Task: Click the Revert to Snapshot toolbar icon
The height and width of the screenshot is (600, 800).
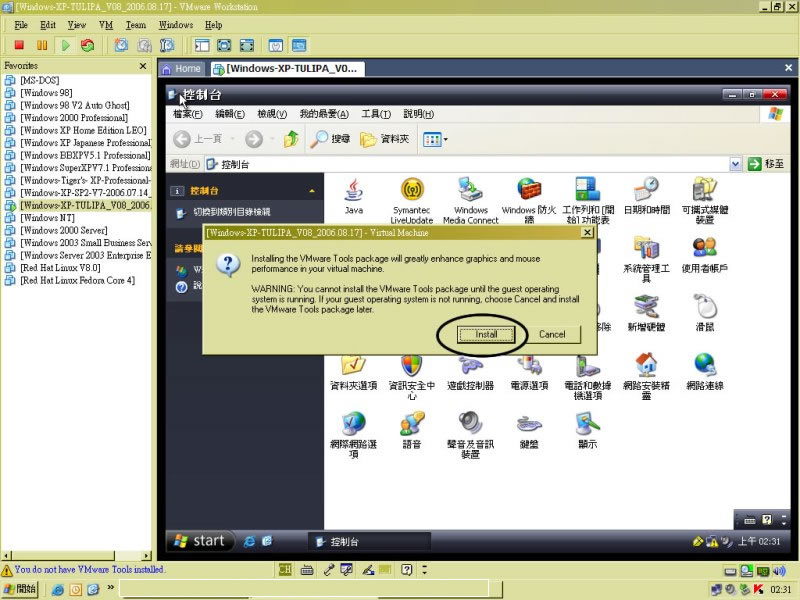Action: point(144,45)
